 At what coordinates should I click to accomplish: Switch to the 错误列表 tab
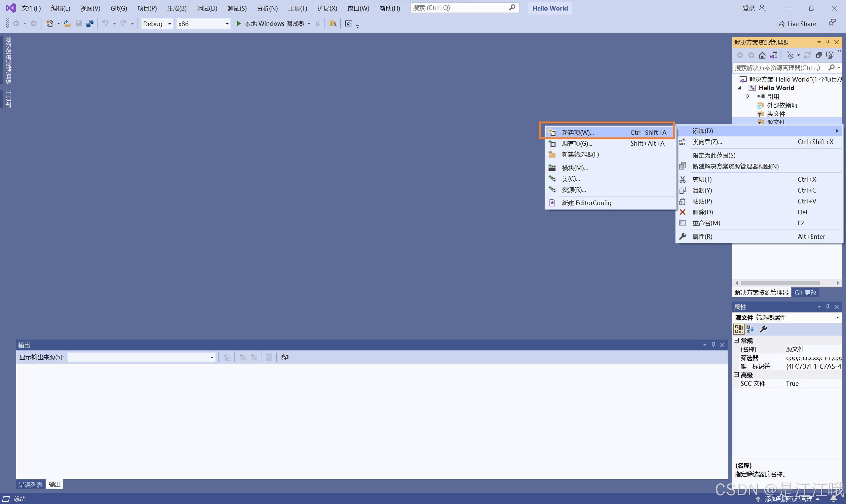(31, 484)
